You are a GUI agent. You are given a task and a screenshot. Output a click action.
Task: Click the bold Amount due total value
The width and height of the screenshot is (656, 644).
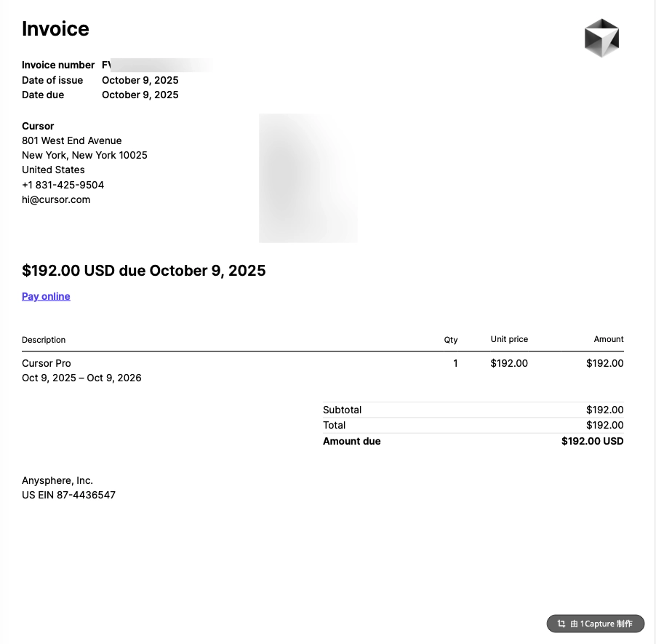(x=592, y=441)
